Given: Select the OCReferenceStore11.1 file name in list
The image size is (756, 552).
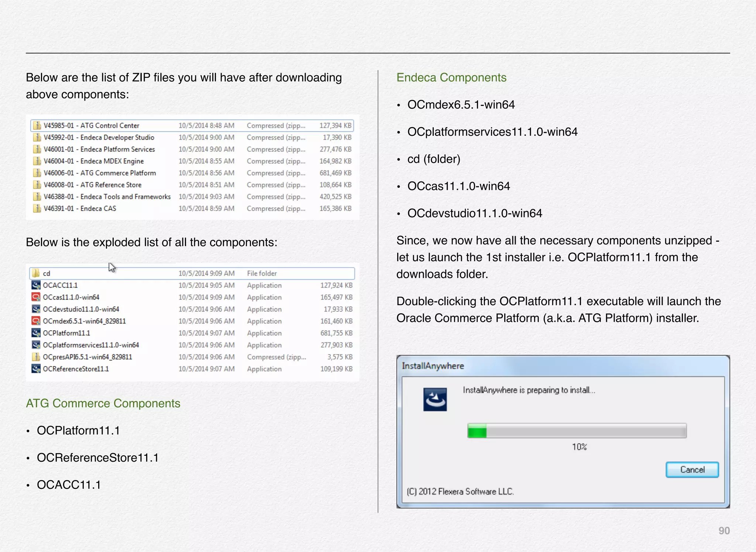Looking at the screenshot, I should 76,369.
